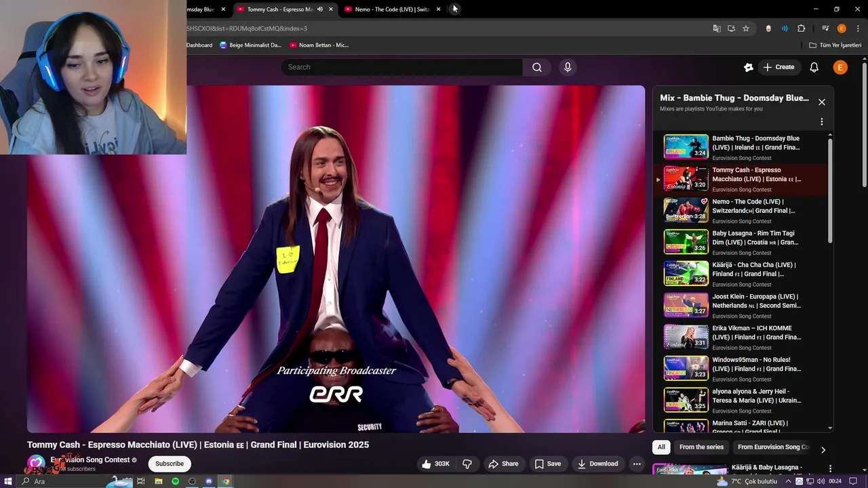Play Käärijä Cha Cha Cha from playlist

741,274
